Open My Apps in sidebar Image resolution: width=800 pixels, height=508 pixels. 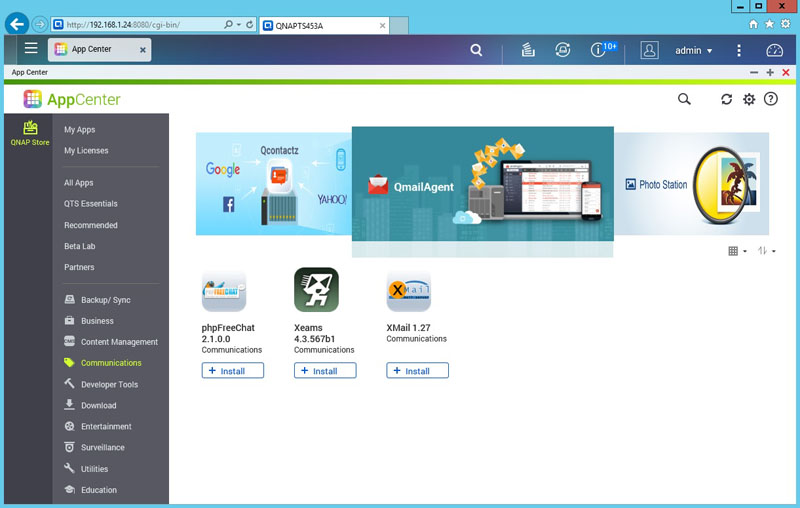tap(80, 130)
